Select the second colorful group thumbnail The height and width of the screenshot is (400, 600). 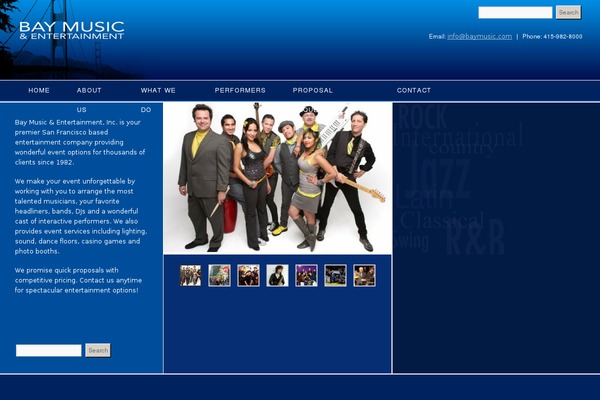click(x=220, y=275)
